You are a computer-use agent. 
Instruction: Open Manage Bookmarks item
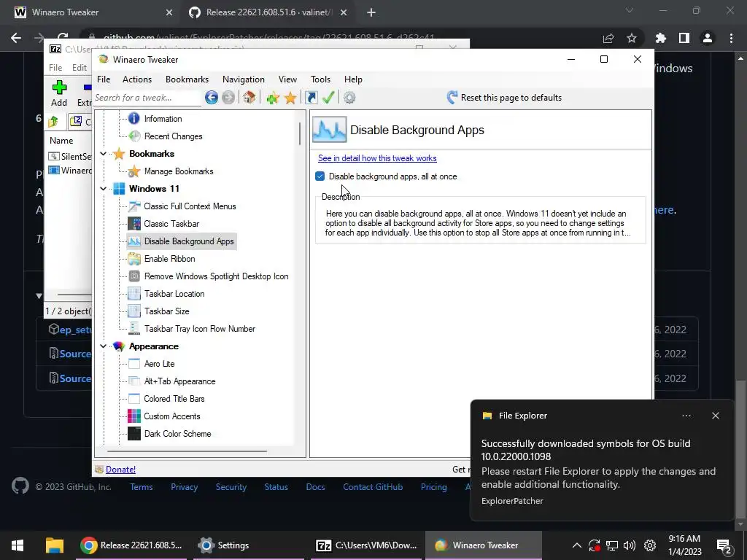[179, 171]
